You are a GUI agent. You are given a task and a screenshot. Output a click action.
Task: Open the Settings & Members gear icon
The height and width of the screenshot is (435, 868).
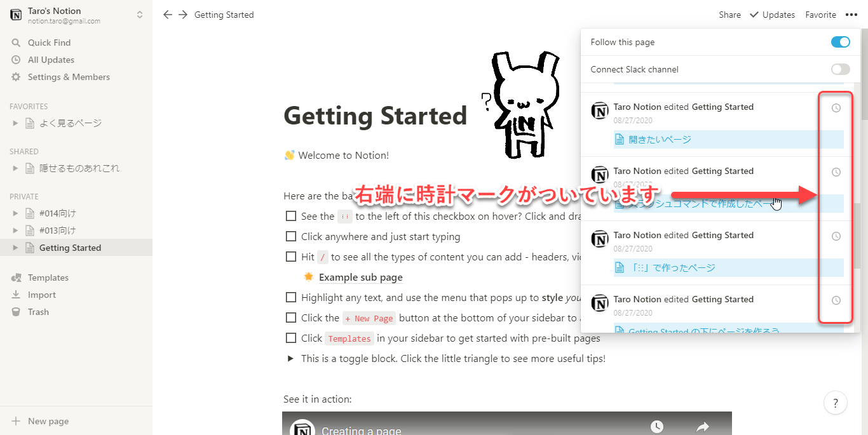[x=16, y=77]
